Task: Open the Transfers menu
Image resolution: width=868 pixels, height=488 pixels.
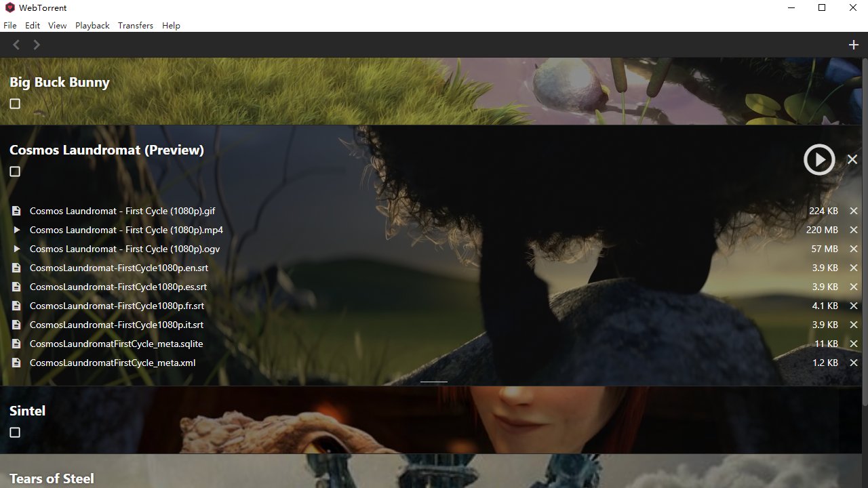Action: (136, 25)
